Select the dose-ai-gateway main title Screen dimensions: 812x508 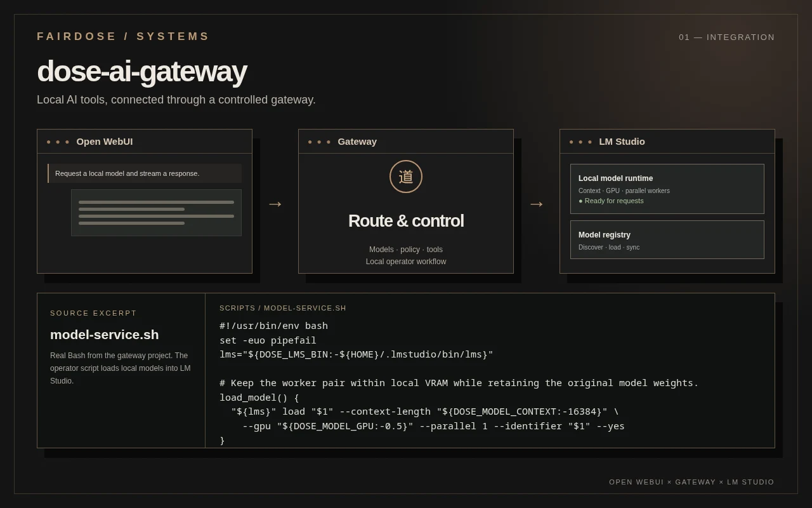(x=142, y=71)
